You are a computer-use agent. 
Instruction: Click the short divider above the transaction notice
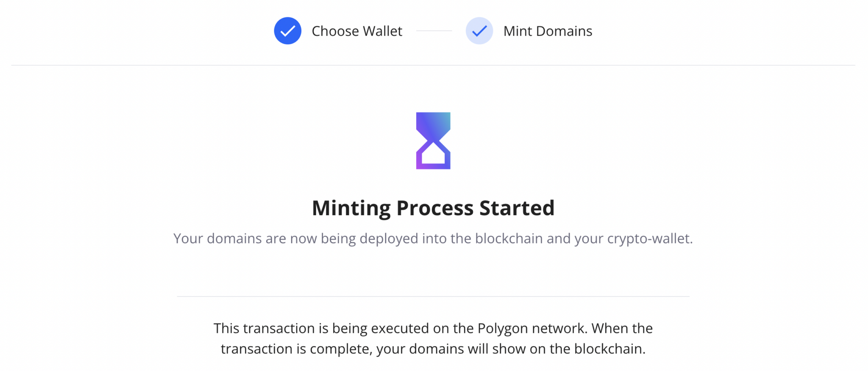coord(433,296)
